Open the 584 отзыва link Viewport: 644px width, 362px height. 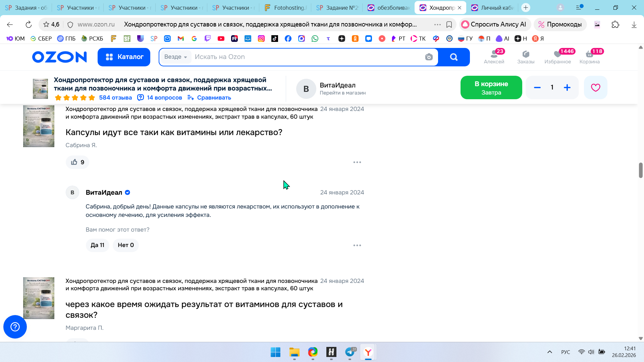115,98
